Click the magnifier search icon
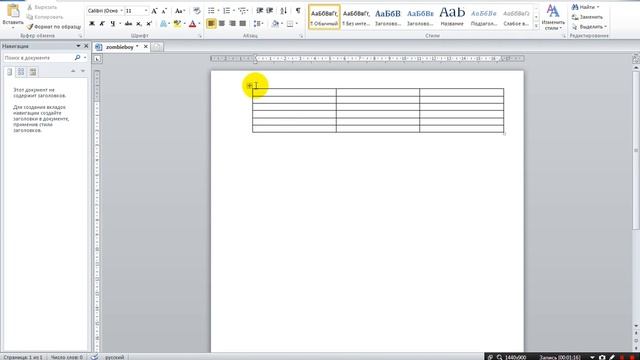640x360 pixels. (77, 58)
